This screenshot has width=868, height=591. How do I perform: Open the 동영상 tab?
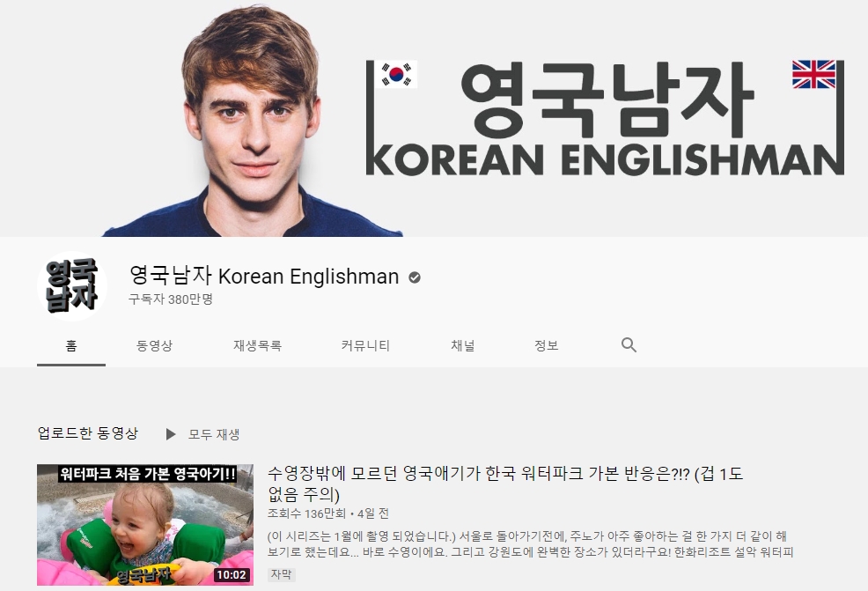(x=154, y=345)
